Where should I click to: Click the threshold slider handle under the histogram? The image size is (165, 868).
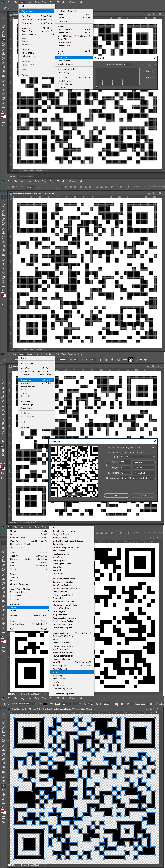[97, 87]
